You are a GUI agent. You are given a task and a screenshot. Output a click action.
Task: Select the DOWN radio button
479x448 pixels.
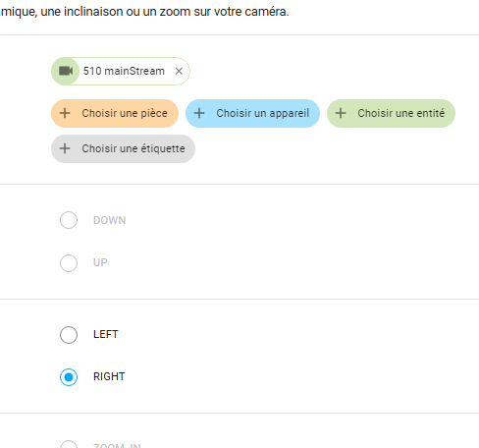pos(69,220)
